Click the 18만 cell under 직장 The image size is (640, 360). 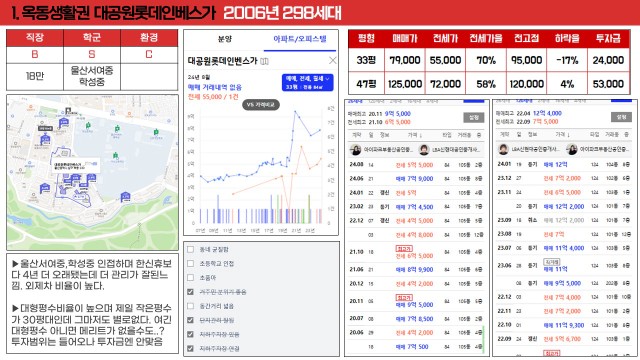click(x=35, y=76)
